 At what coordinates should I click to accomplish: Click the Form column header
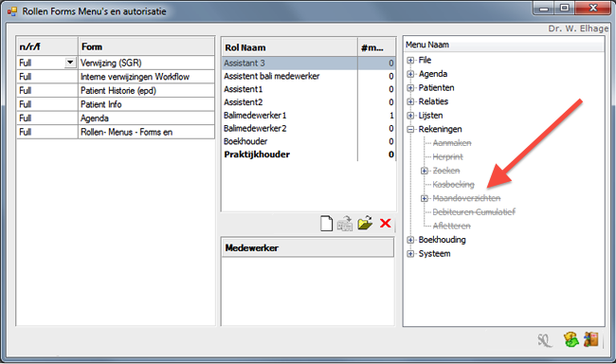pyautogui.click(x=147, y=46)
